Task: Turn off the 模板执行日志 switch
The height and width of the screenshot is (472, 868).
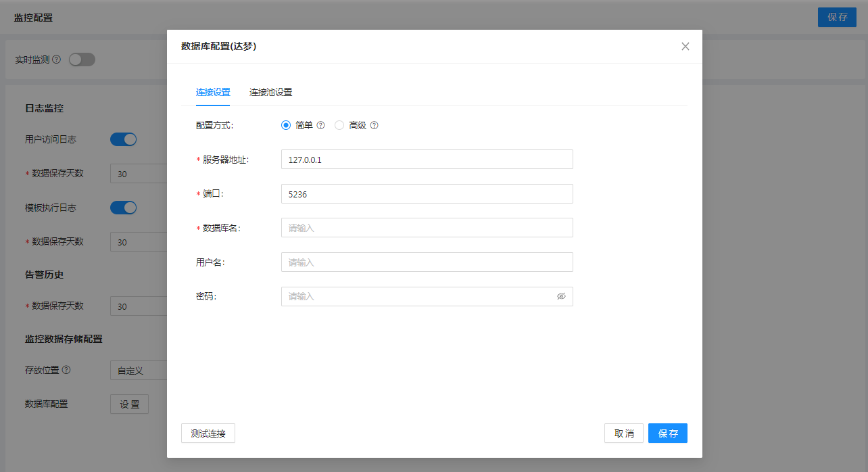Action: click(x=123, y=208)
